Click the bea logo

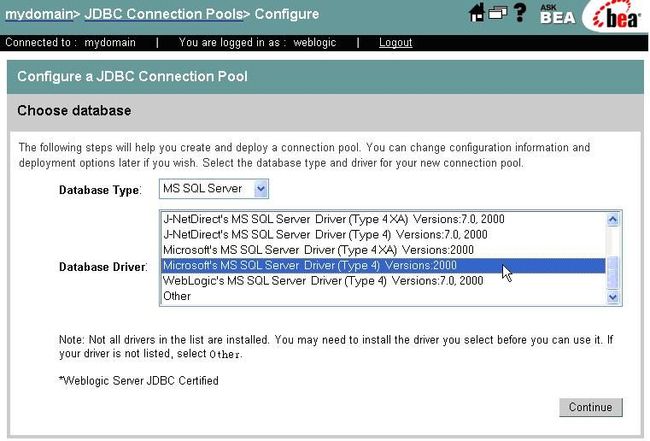click(616, 16)
